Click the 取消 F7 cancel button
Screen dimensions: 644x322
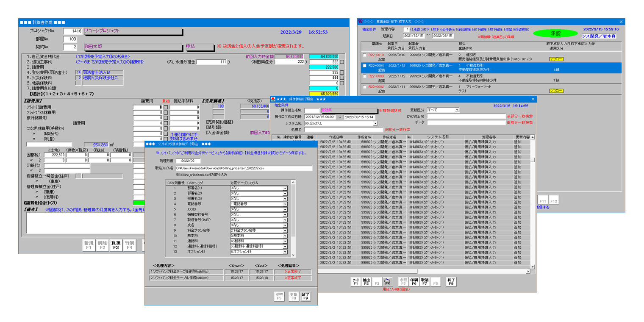tap(425, 282)
